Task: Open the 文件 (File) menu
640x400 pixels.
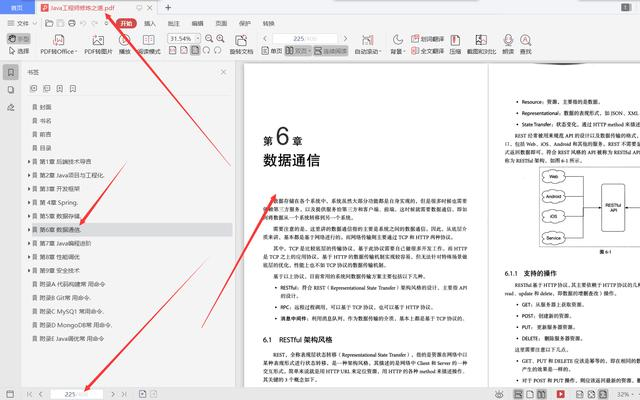Action: tap(22, 23)
